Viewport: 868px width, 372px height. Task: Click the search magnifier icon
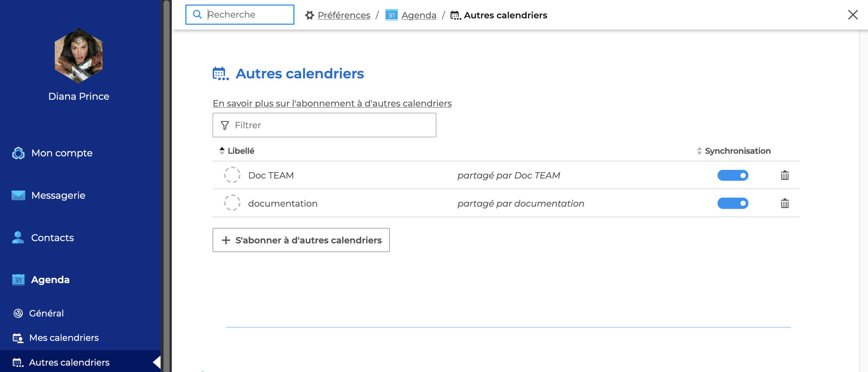[x=197, y=15]
